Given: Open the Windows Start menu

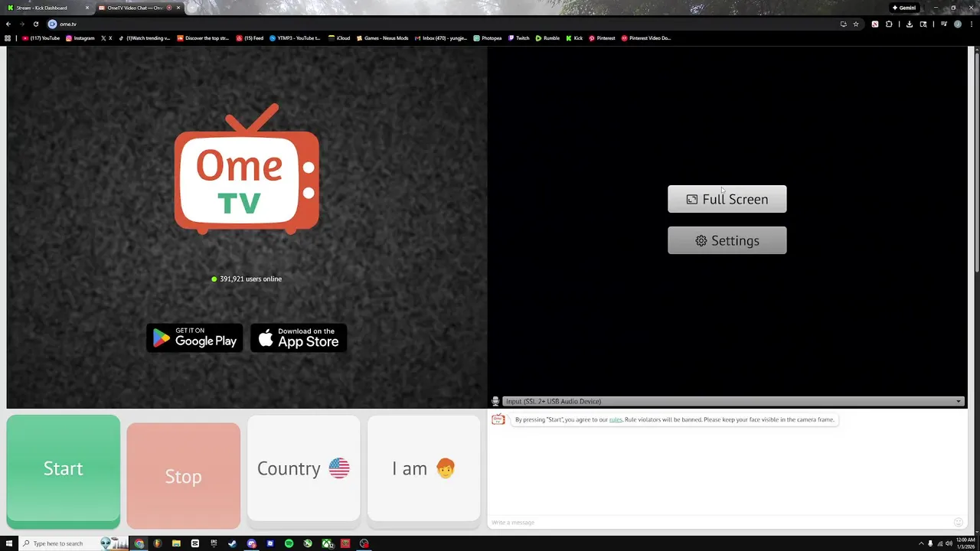Looking at the screenshot, I should point(9,543).
